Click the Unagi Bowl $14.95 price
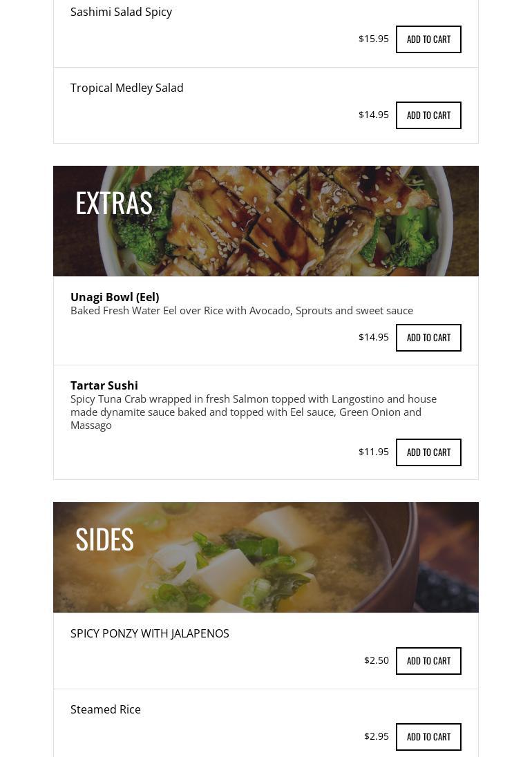This screenshot has width=532, height=757. [373, 337]
